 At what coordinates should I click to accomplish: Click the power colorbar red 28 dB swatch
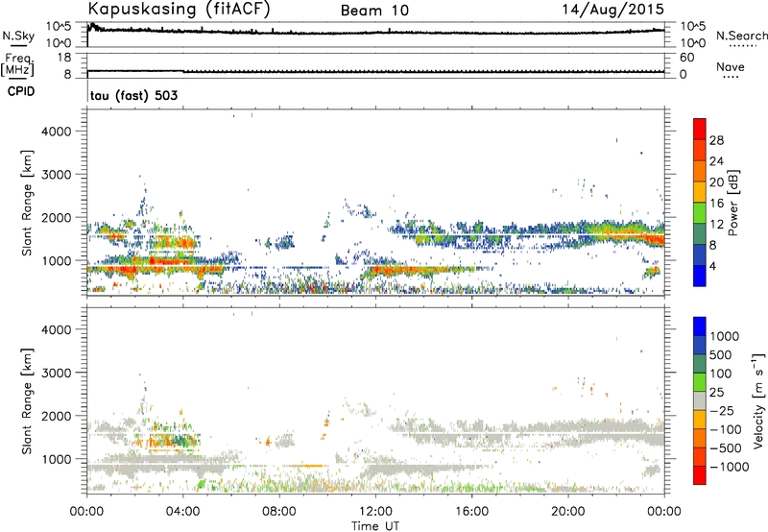click(x=700, y=129)
